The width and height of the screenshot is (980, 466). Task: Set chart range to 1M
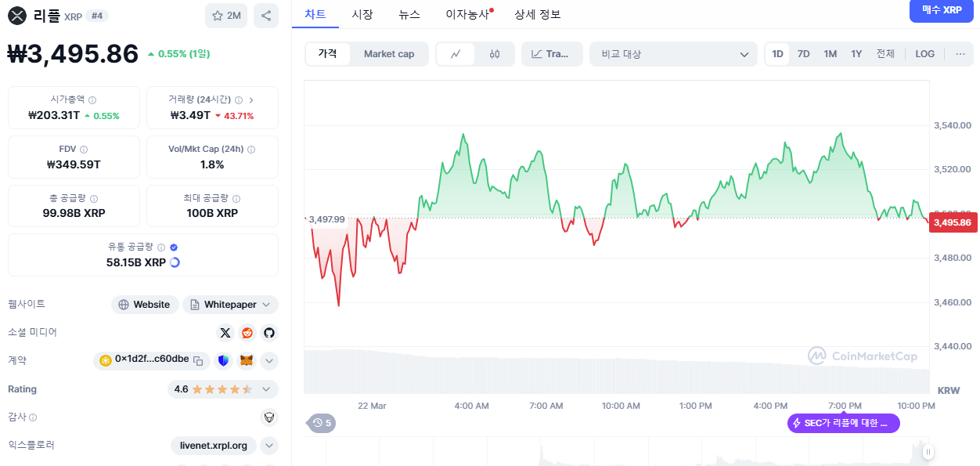830,54
